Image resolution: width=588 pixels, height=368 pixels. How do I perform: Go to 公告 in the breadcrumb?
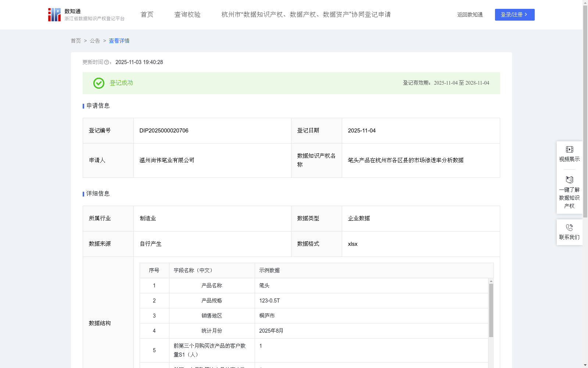click(x=95, y=41)
